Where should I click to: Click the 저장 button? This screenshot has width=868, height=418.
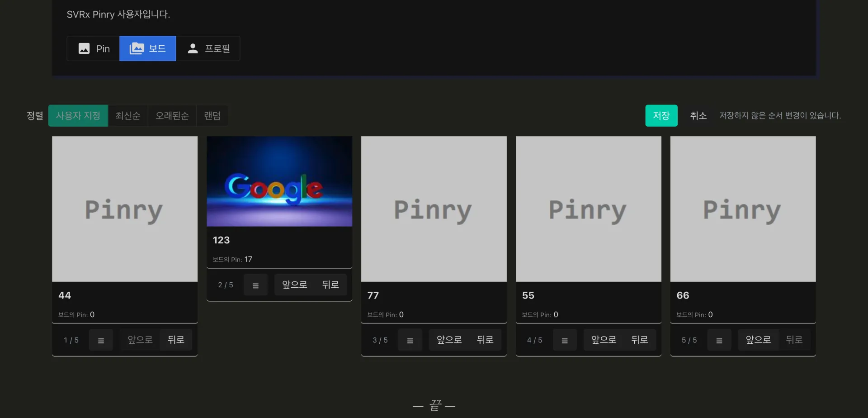661,116
